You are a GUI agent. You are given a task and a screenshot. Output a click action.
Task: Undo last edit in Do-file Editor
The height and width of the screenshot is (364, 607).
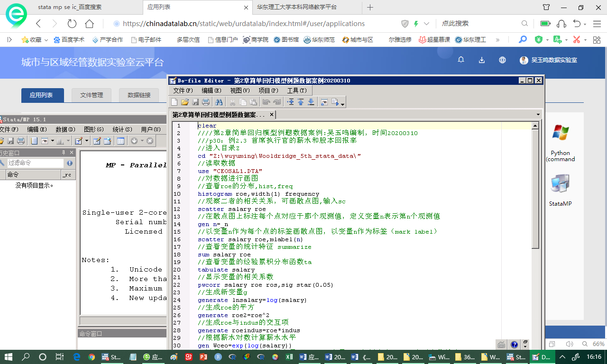point(267,102)
